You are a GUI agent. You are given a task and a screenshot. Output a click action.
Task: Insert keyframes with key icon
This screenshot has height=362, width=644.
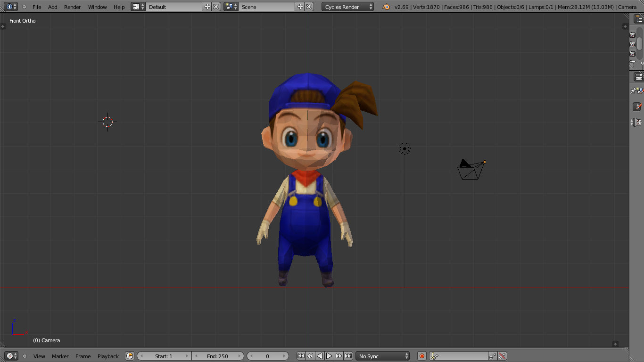pos(493,356)
